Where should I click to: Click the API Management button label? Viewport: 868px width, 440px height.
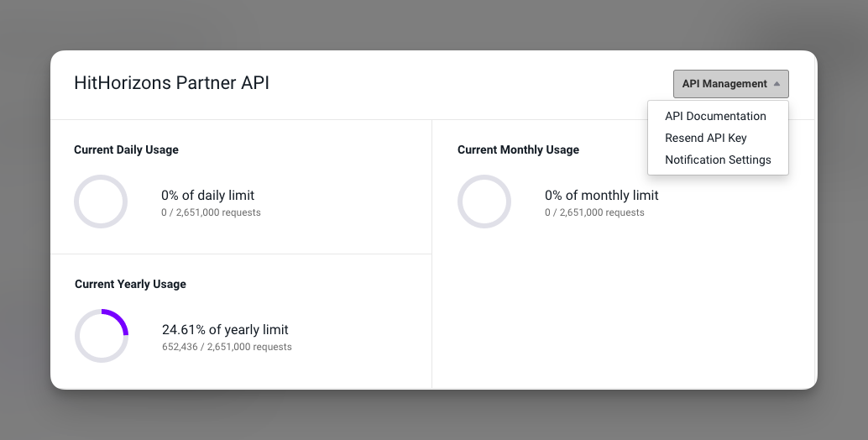724,84
